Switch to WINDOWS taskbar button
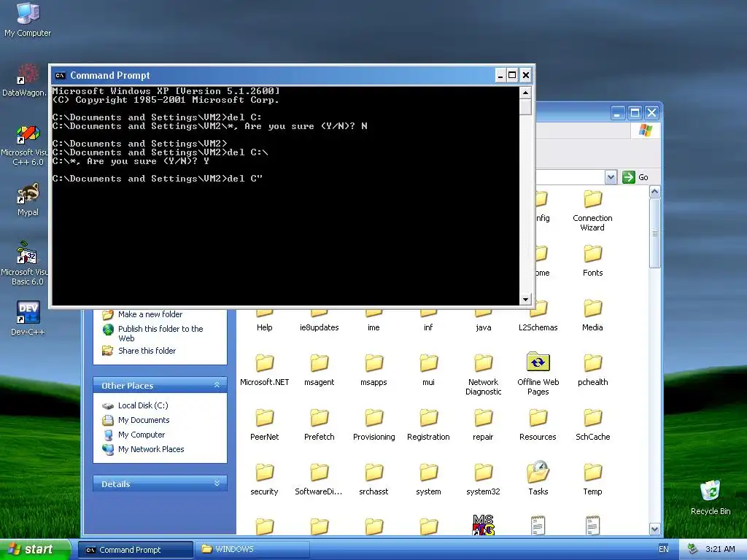 [x=252, y=550]
